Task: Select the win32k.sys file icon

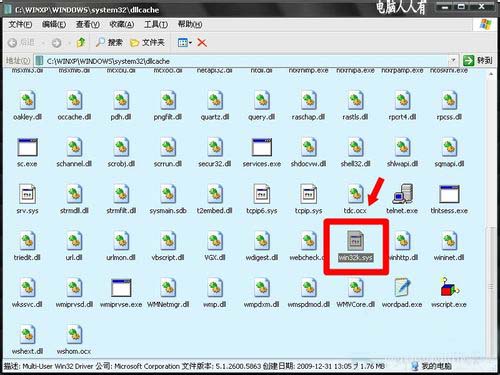Action: coord(355,241)
